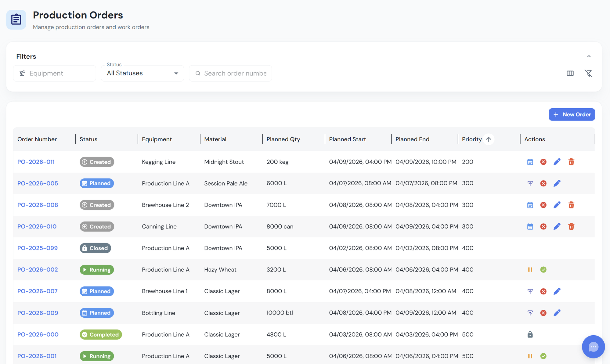Screen dimensions: 610x364
Task: Cancel order PO-2026-011 with red X
Action: 543,162
